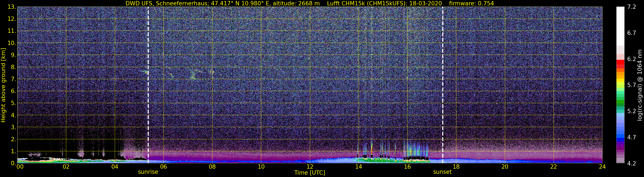Click the height axis tick '13.'
The width and height of the screenshot is (644, 177).
[x=12, y=7]
